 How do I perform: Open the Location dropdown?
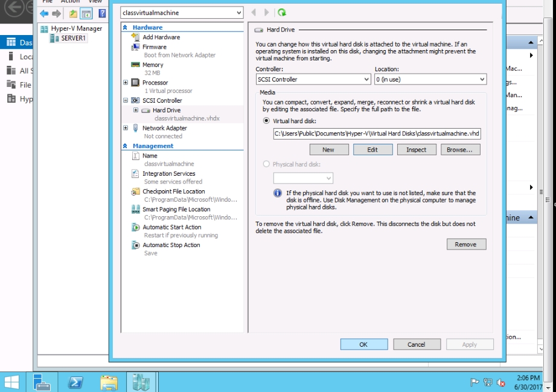click(x=430, y=79)
